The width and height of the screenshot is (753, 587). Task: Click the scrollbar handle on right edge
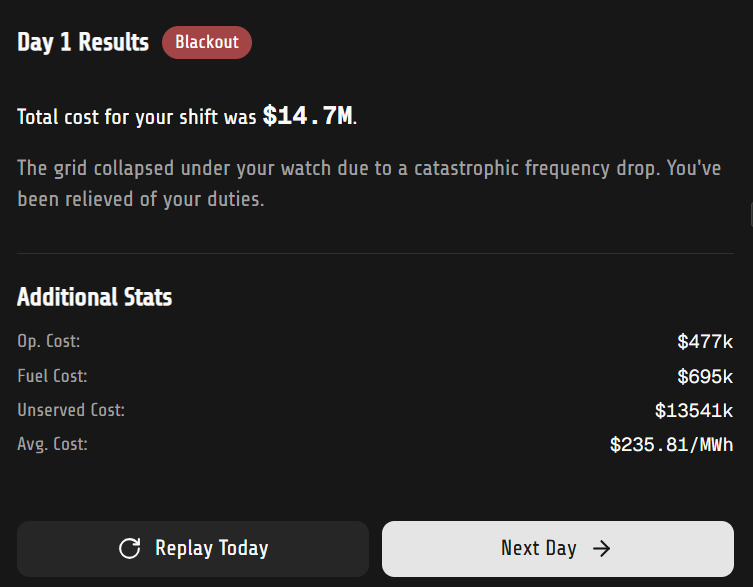[x=750, y=212]
